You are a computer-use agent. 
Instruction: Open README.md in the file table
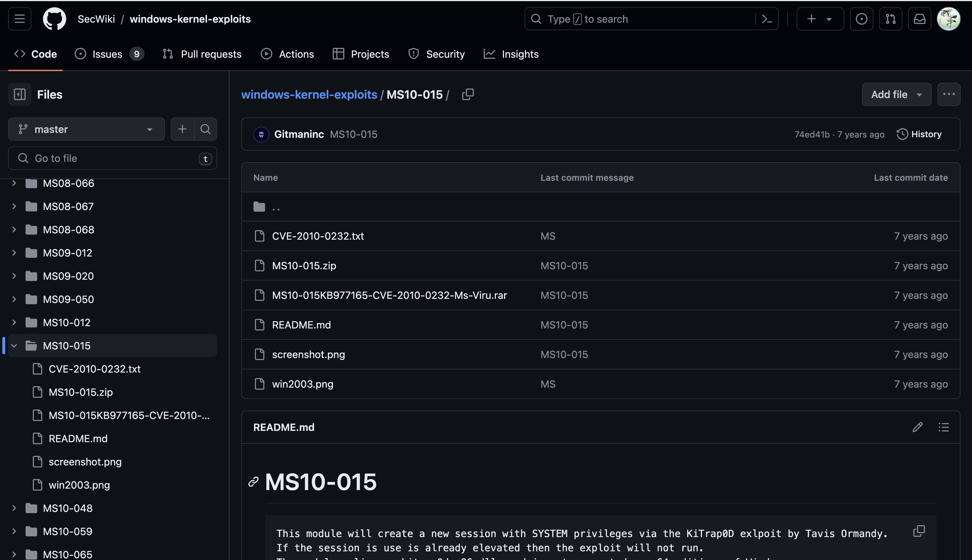[301, 325]
